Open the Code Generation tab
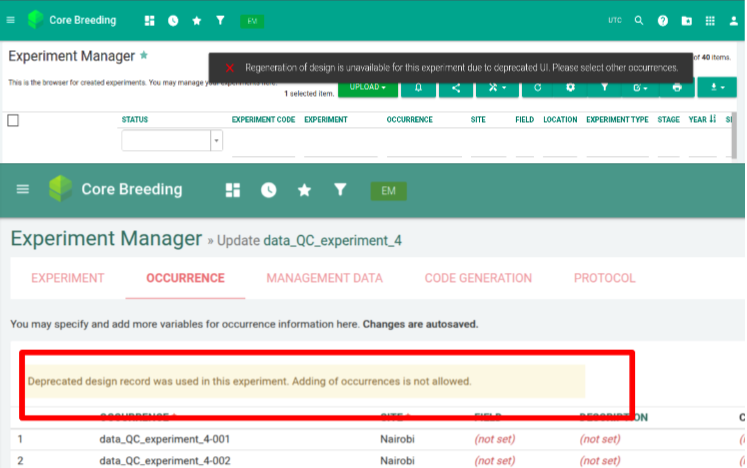The image size is (747, 468). [478, 278]
